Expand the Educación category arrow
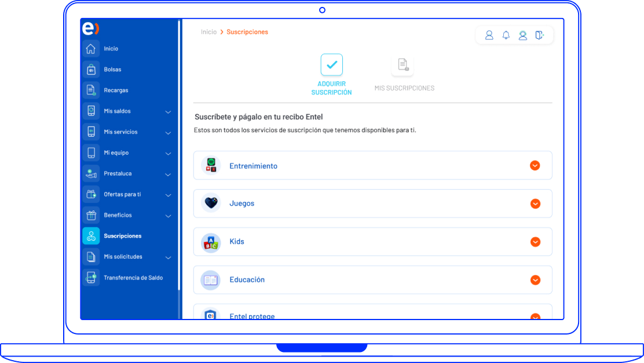Image resolution: width=644 pixels, height=363 pixels. [x=535, y=280]
